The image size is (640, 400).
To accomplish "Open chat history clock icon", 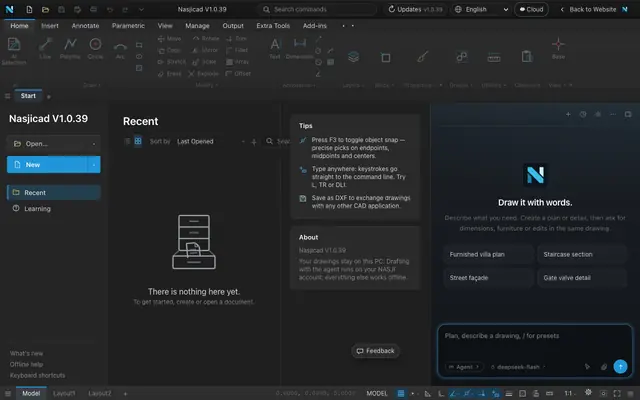I will point(583,114).
